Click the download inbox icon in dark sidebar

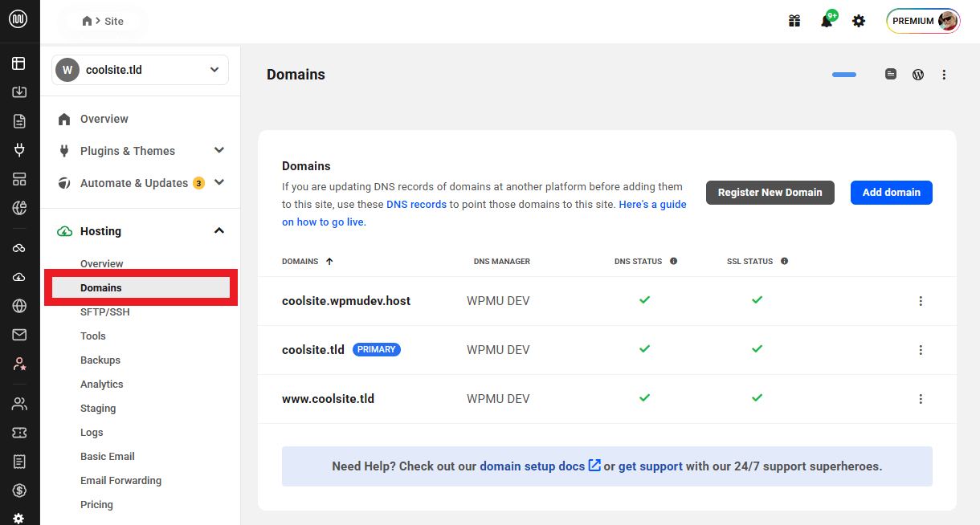click(19, 92)
